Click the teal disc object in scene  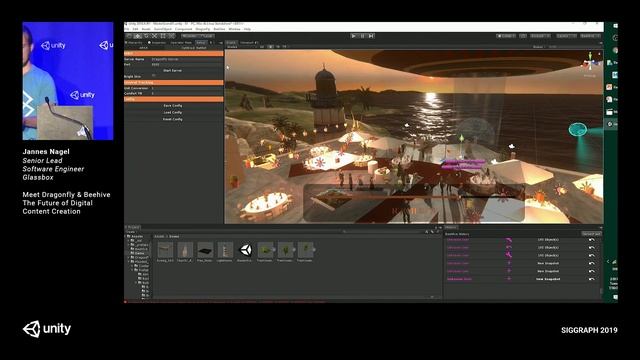click(x=578, y=129)
